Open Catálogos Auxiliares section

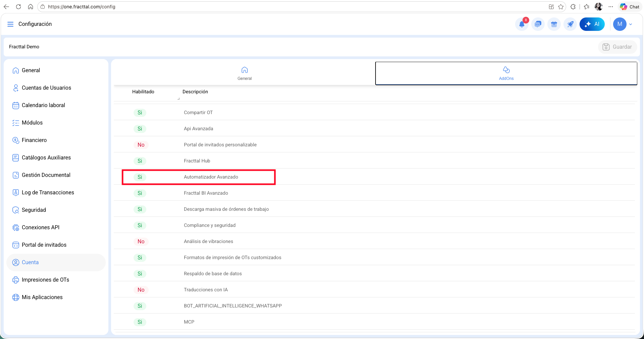pyautogui.click(x=56, y=158)
